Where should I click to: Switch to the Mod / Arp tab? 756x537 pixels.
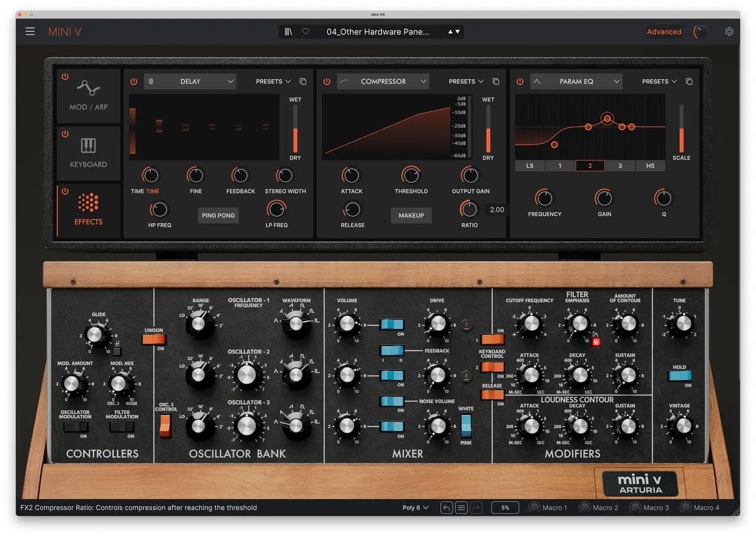[x=89, y=95]
